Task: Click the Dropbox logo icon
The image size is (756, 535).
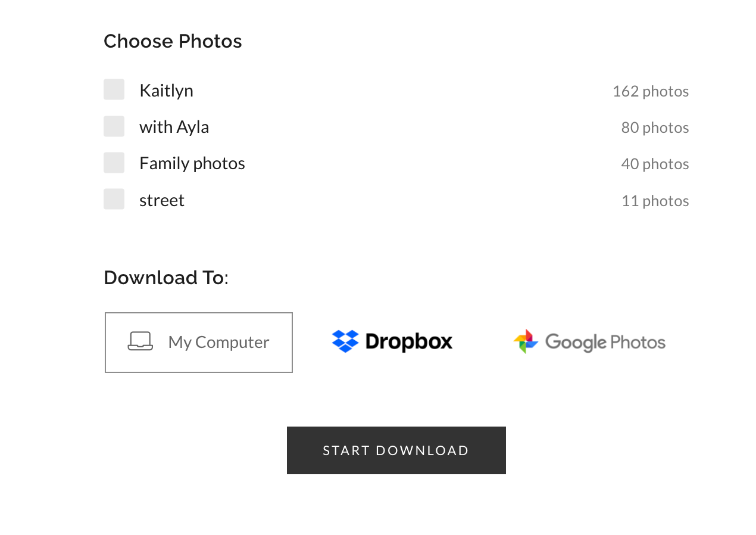Action: [x=345, y=341]
